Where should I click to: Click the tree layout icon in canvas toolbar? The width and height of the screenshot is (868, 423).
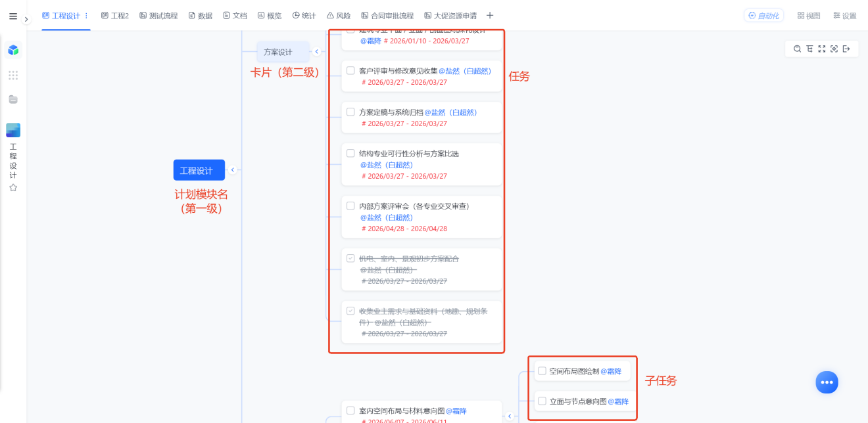pos(809,49)
